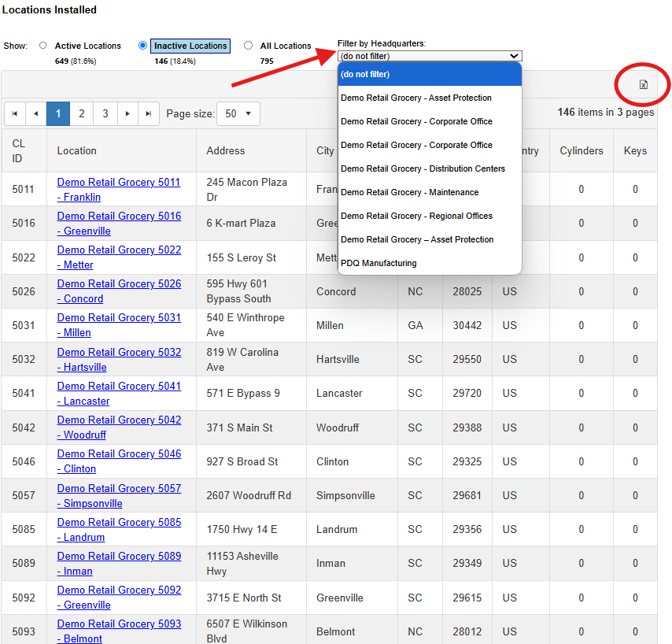This screenshot has width=672, height=644.
Task: Click the 'Simpsonville' city cell
Action: pyautogui.click(x=352, y=496)
